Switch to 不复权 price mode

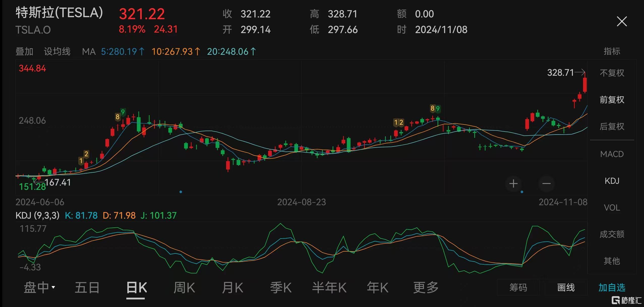[x=611, y=73]
